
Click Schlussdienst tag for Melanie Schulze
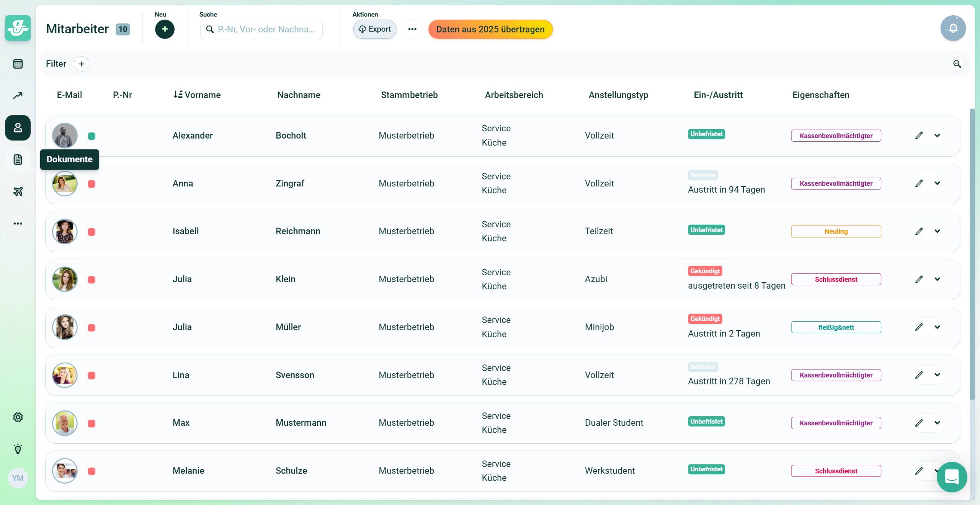tap(836, 471)
